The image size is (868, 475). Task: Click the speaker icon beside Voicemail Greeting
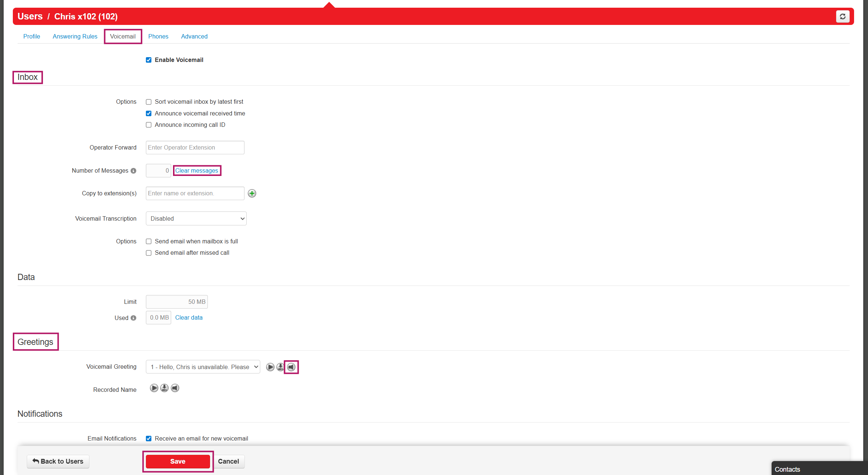coord(291,367)
